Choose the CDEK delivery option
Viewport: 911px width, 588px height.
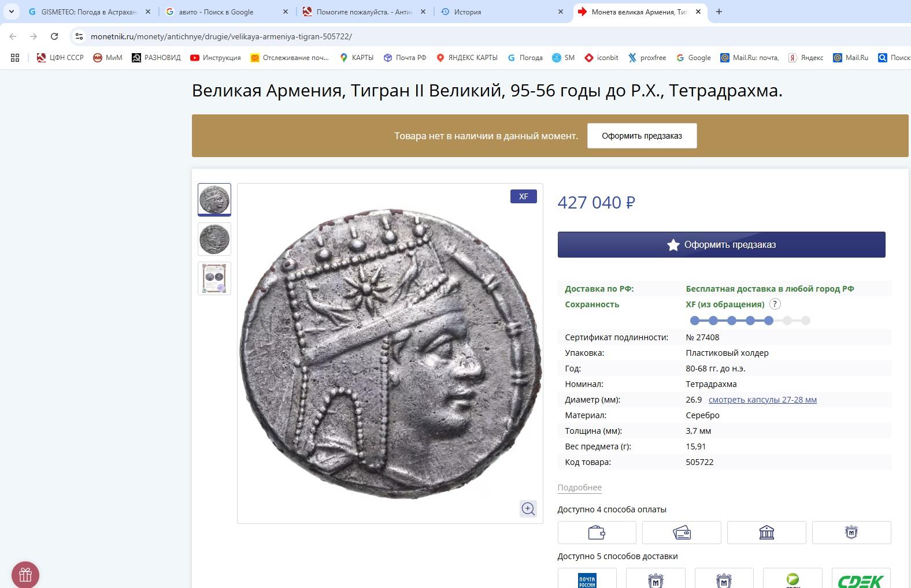[860, 579]
